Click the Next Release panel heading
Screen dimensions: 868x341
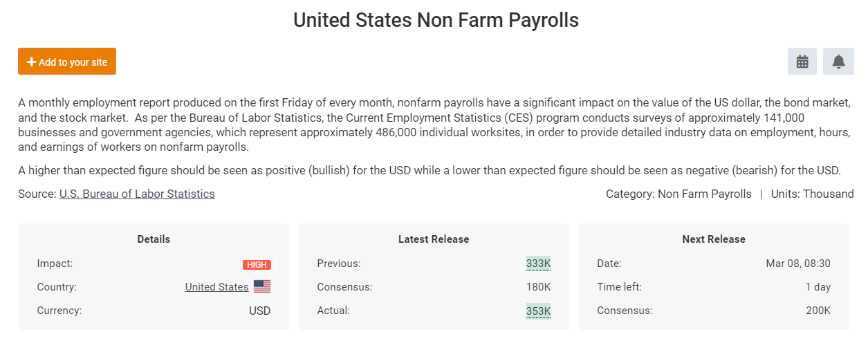(x=714, y=239)
